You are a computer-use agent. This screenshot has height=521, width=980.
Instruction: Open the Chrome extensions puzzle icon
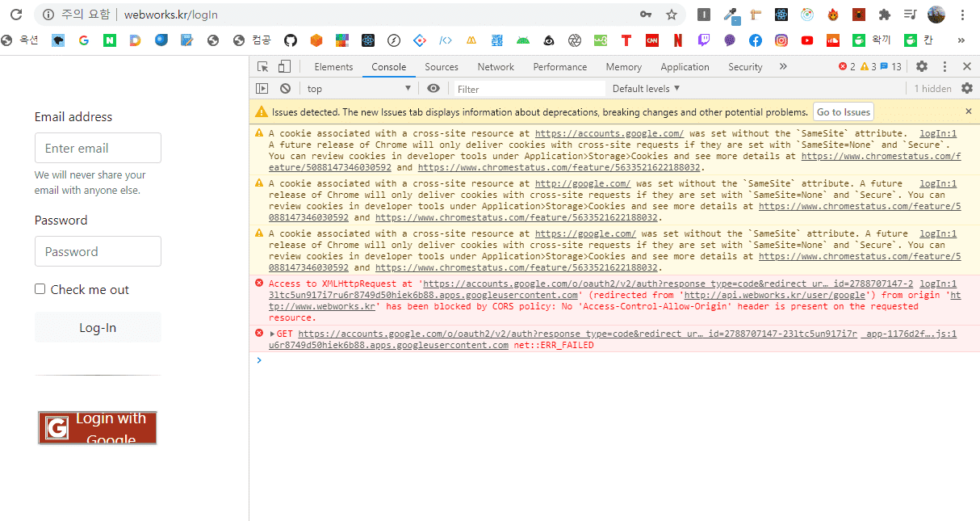click(885, 15)
